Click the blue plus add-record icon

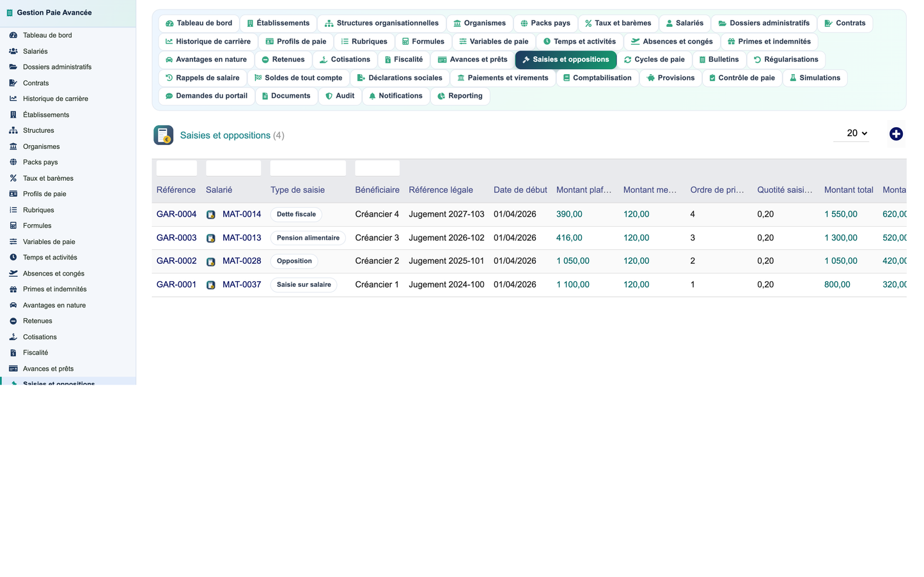point(896,134)
